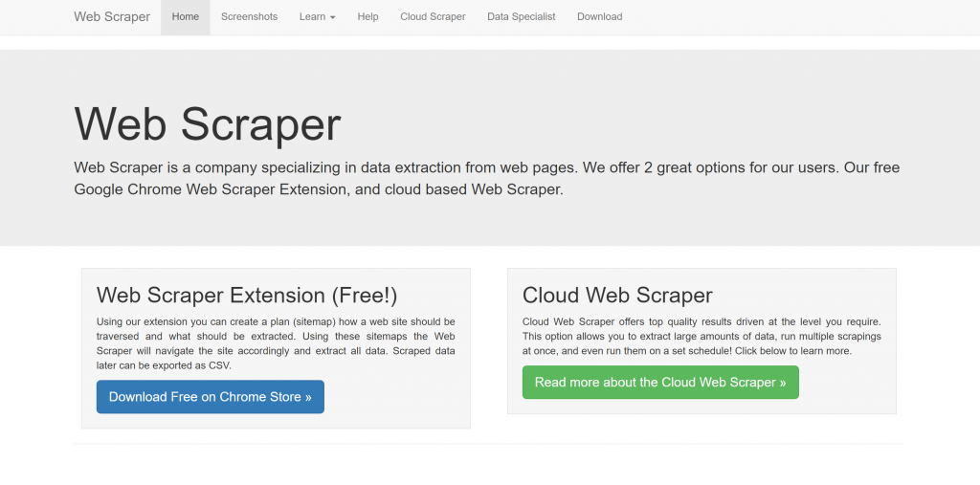Click 'Google Chrome Web Scraper Extension' tagline text
The image size is (980, 485).
[211, 189]
